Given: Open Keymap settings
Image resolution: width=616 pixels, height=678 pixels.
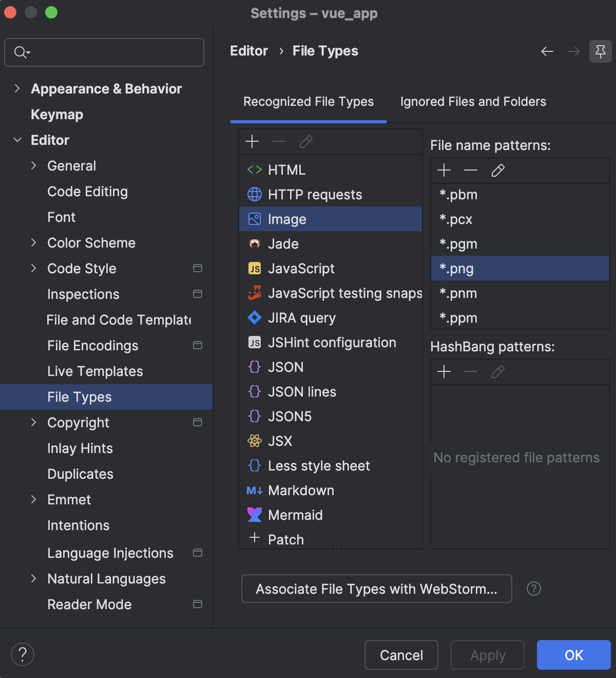Looking at the screenshot, I should (57, 115).
